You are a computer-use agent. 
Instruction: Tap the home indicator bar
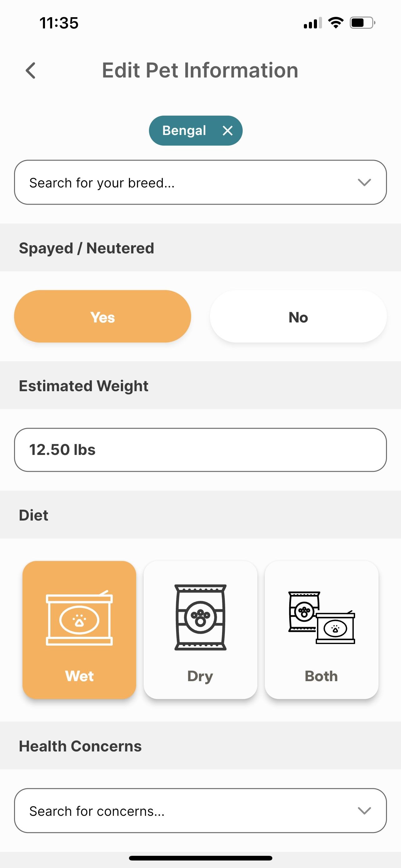200,858
